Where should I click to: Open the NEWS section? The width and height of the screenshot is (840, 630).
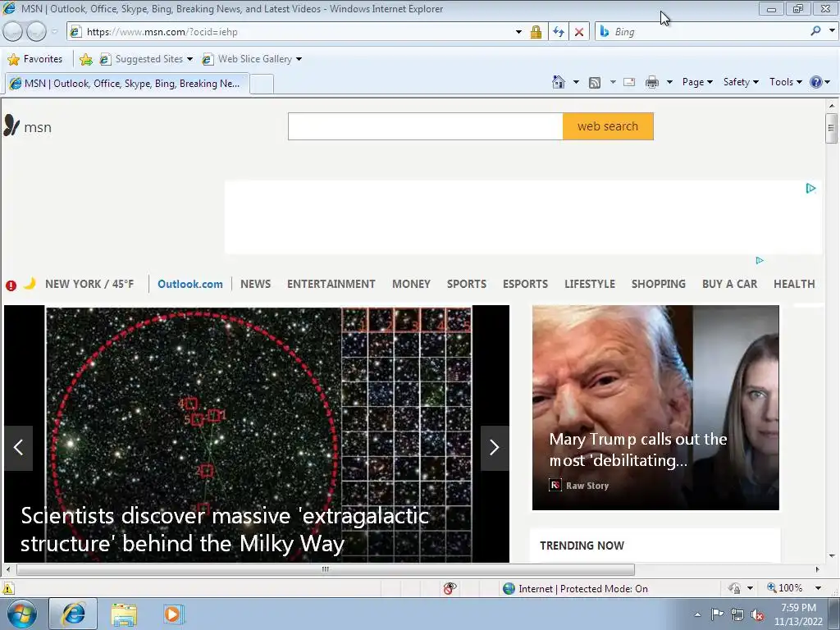[256, 284]
